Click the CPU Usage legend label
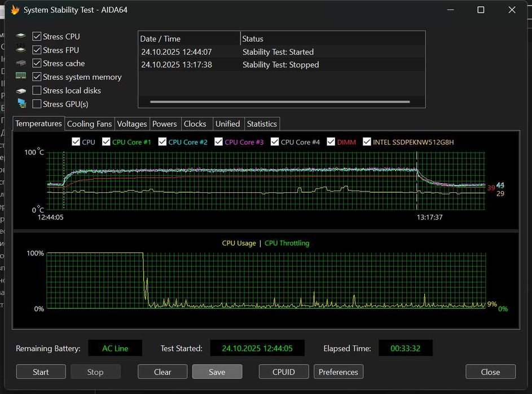The width and height of the screenshot is (532, 394). coord(239,243)
